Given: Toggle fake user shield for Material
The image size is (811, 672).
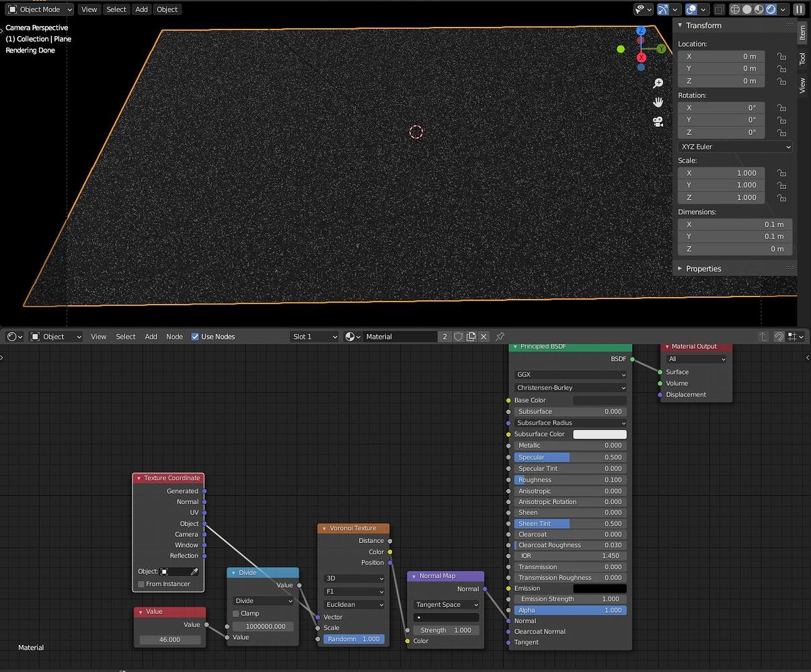Looking at the screenshot, I should point(458,337).
